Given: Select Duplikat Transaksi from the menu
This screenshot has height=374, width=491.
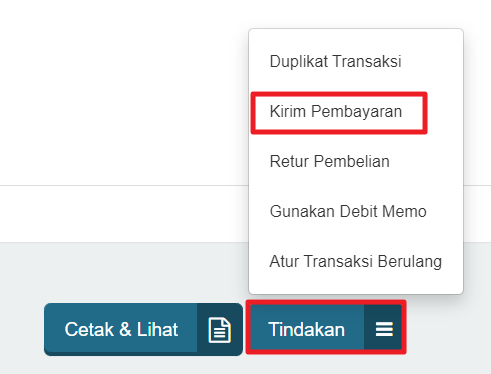Looking at the screenshot, I should click(335, 61).
